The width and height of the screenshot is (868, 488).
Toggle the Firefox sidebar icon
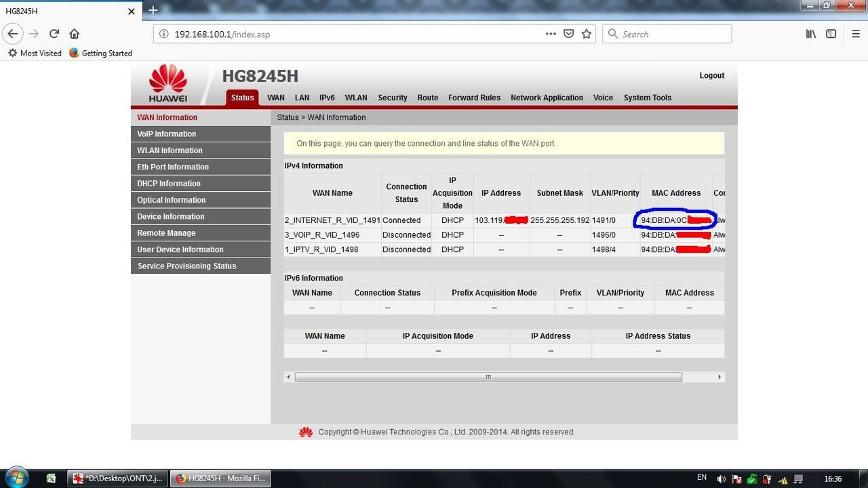pos(831,33)
